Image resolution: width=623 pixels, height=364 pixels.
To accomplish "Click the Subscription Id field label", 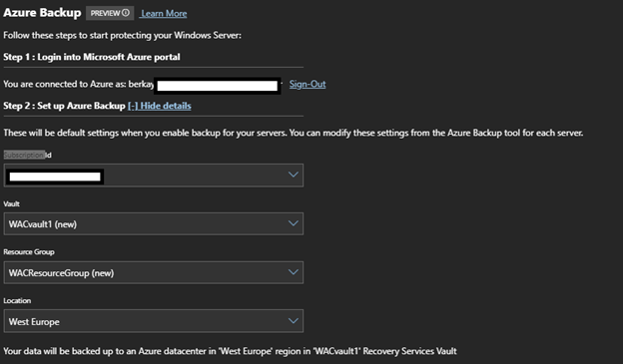I will [27, 156].
